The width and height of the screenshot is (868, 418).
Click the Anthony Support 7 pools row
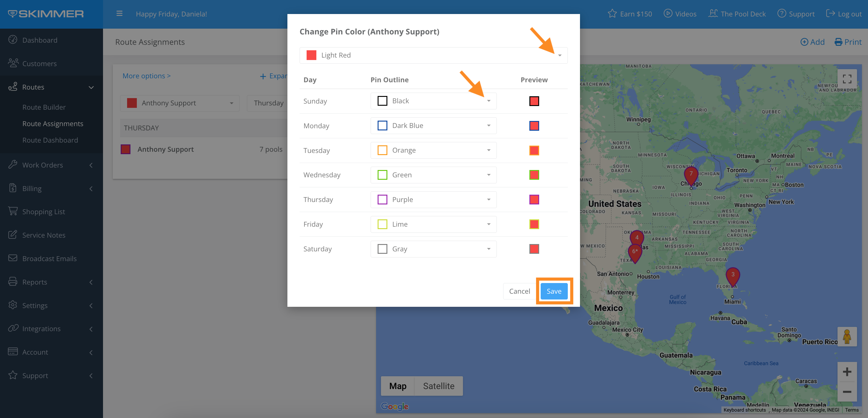tap(204, 149)
